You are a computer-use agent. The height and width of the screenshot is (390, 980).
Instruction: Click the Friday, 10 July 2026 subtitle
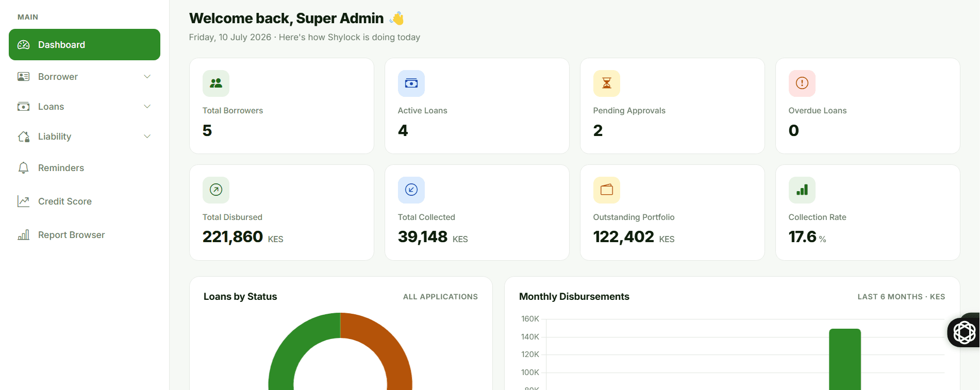(x=305, y=37)
